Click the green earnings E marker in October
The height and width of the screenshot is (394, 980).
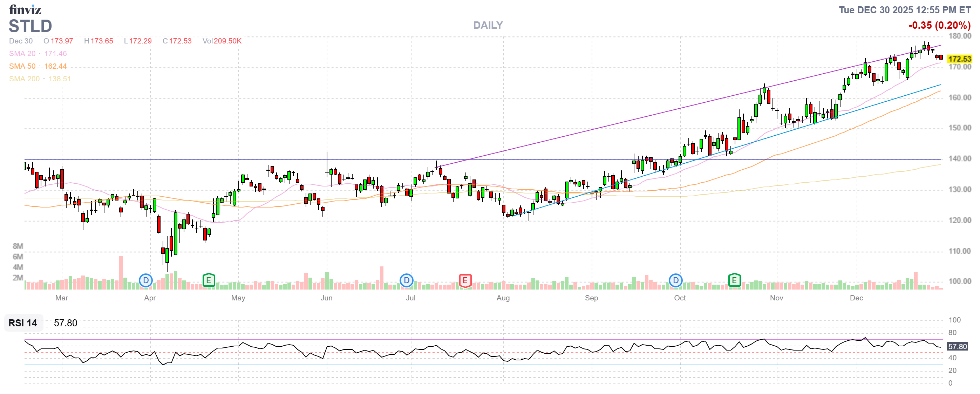734,281
